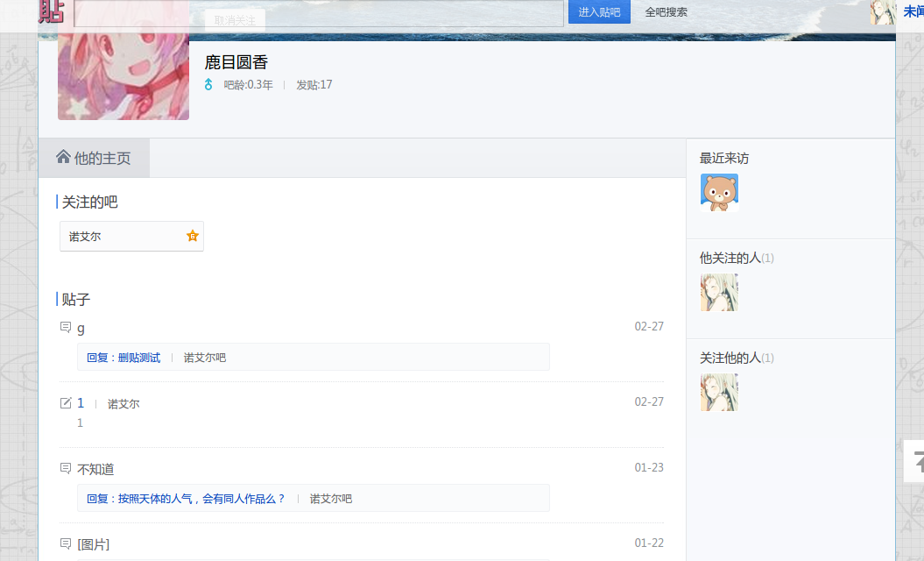
Task: Click 诺艾尔吧 next to 删贴测试
Action: 204,358
